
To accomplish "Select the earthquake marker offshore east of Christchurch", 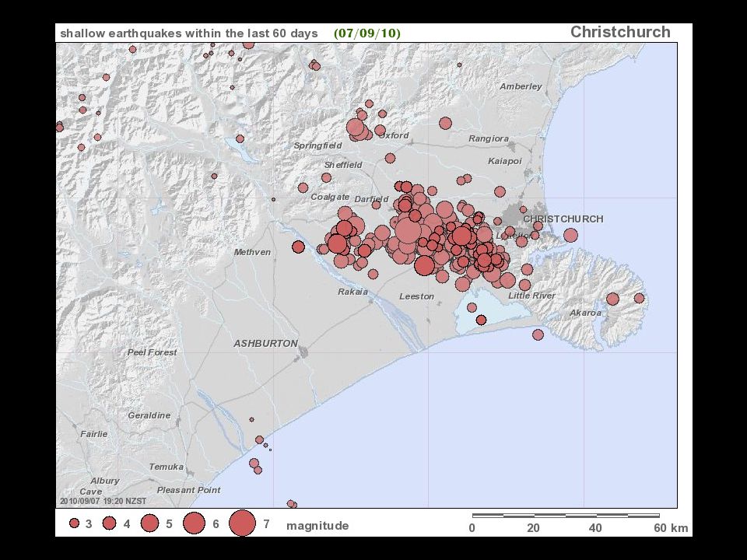I will pyautogui.click(x=570, y=235).
